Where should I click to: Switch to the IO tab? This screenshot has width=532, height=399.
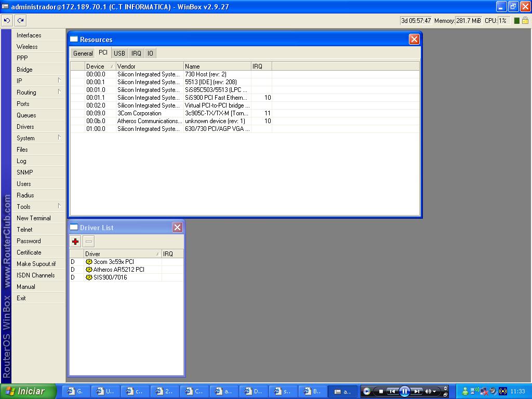pyautogui.click(x=150, y=54)
